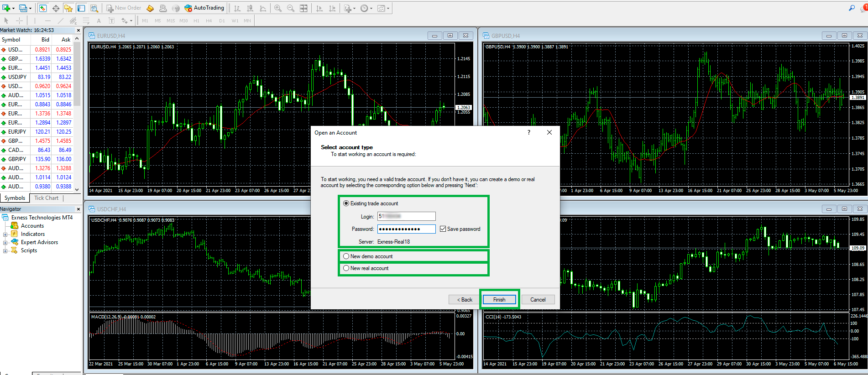Open the Profiles dropdown arrow

[30, 8]
